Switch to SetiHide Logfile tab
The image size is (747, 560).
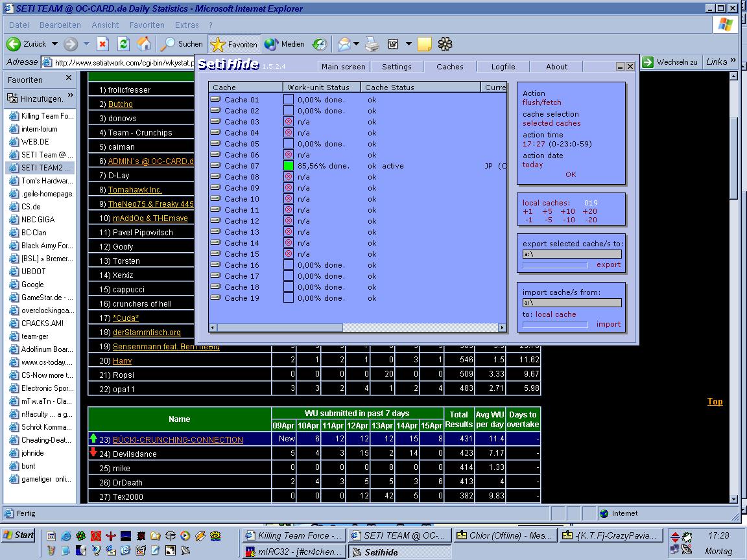coord(503,67)
